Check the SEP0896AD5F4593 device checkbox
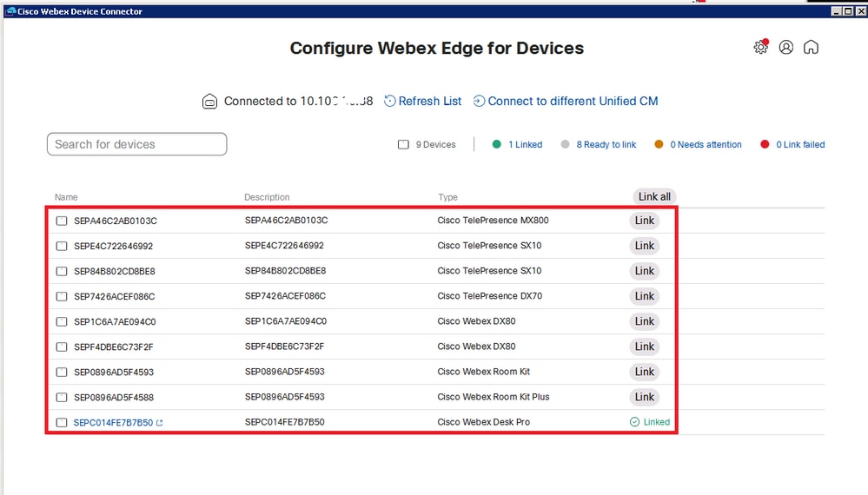Screen dimensions: 868x495 pos(62,373)
